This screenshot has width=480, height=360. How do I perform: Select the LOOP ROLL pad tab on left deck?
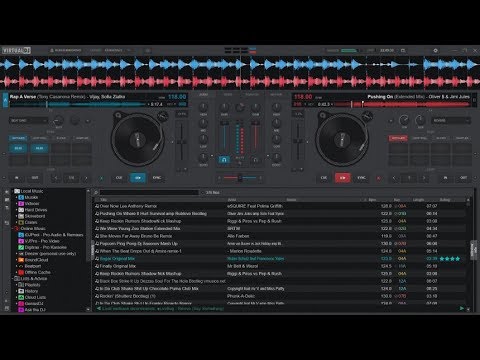point(40,138)
